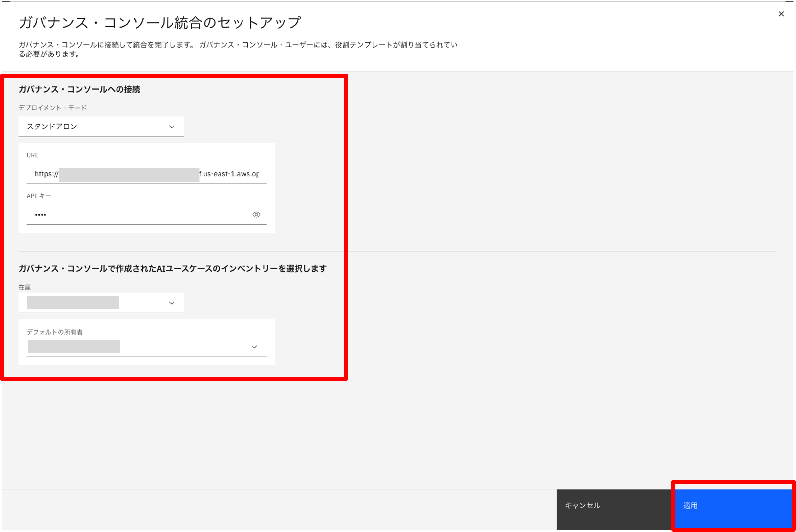The width and height of the screenshot is (796, 532).
Task: Open the 在庫 inventory dropdown
Action: [x=101, y=303]
